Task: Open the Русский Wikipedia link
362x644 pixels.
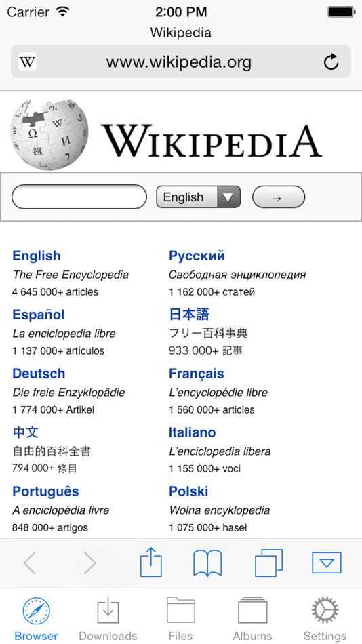Action: tap(197, 256)
